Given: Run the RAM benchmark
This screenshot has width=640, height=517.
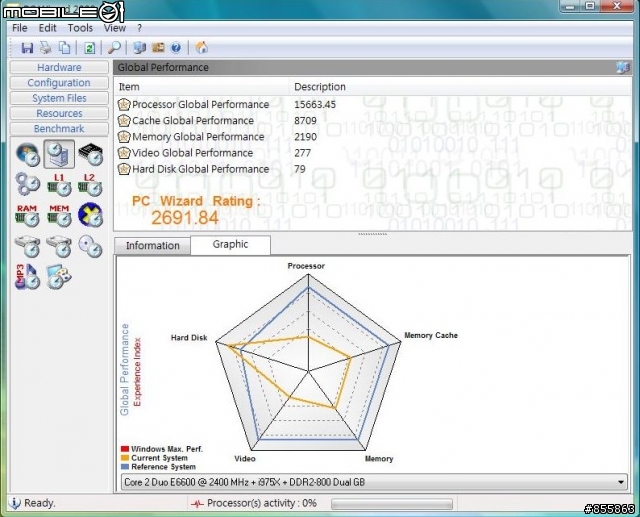Looking at the screenshot, I should click(x=28, y=215).
